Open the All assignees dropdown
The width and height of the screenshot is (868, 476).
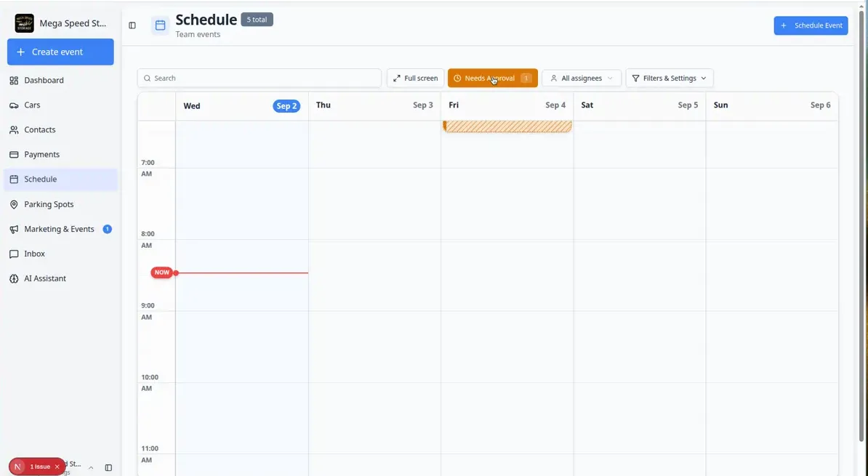coord(582,78)
